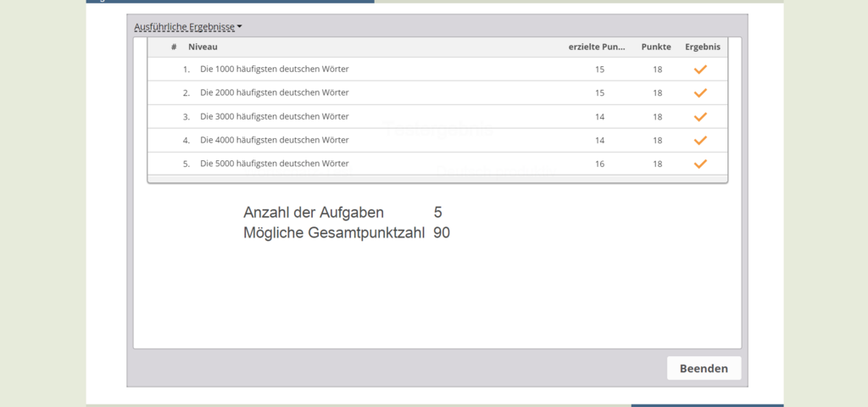Click the Ergebnis column header
Viewport: 868px width, 407px height.
[703, 47]
